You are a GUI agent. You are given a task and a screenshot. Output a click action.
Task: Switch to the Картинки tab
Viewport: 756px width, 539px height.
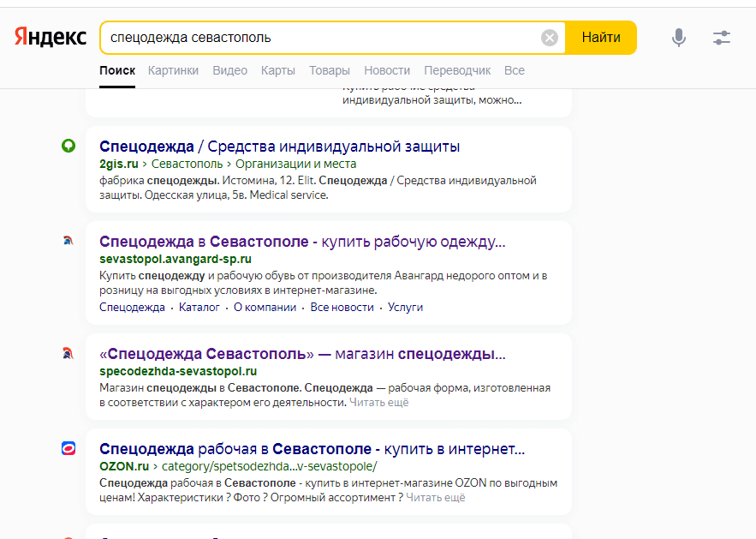[173, 70]
